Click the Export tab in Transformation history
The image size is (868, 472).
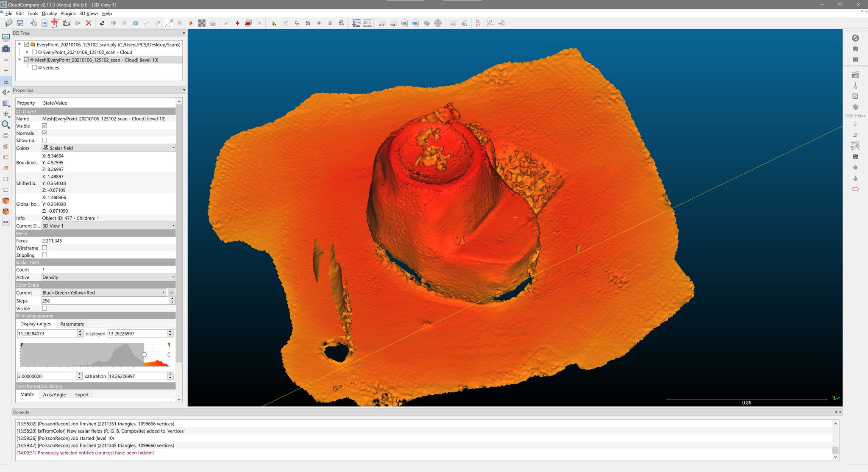pyautogui.click(x=82, y=394)
